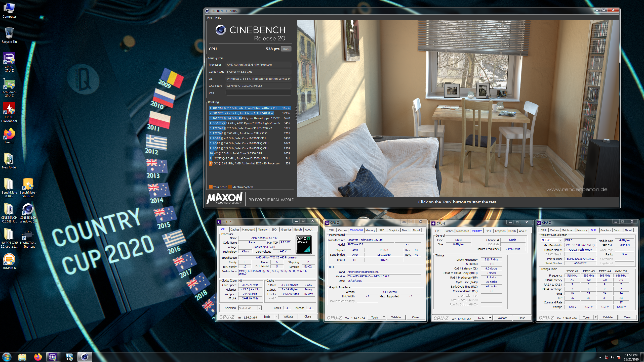Run the Cinebench CPU test
The image size is (644, 362).
point(286,49)
